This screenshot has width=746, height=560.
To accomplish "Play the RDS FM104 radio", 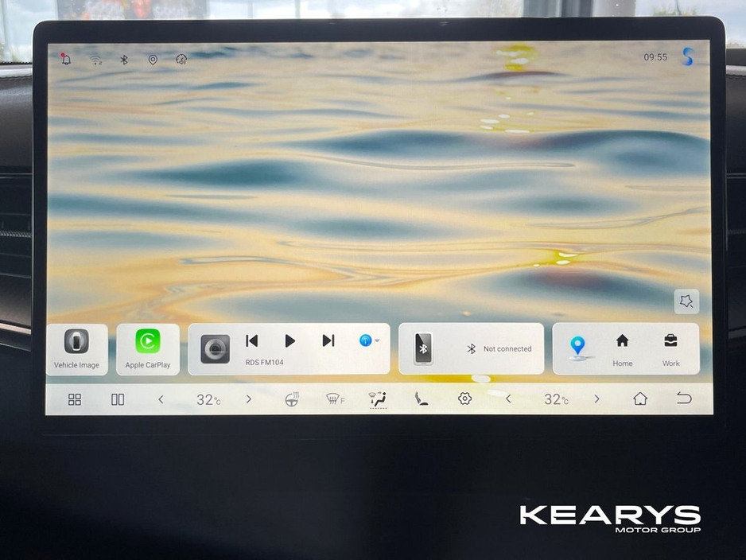I will click(x=290, y=340).
